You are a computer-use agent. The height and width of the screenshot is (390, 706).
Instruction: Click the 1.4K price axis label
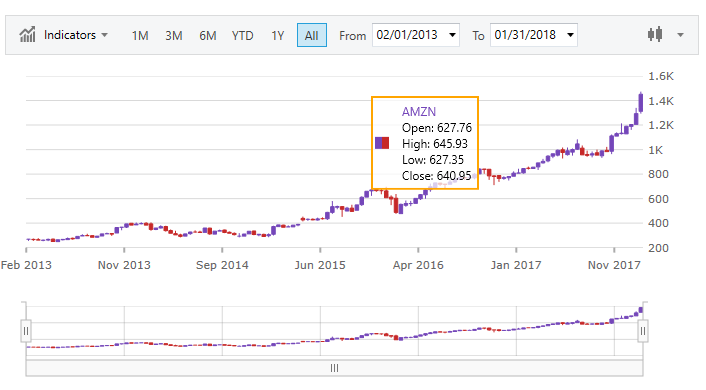tap(661, 101)
